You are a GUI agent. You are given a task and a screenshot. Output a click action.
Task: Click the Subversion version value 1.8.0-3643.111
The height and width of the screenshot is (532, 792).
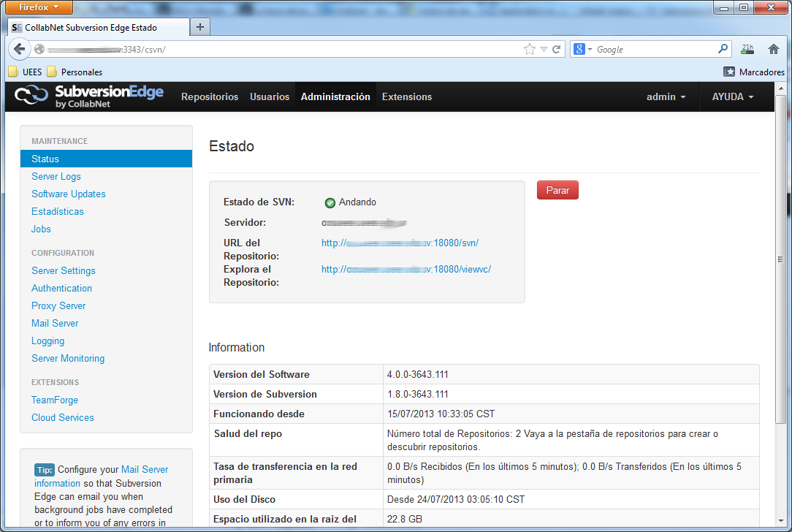(418, 394)
